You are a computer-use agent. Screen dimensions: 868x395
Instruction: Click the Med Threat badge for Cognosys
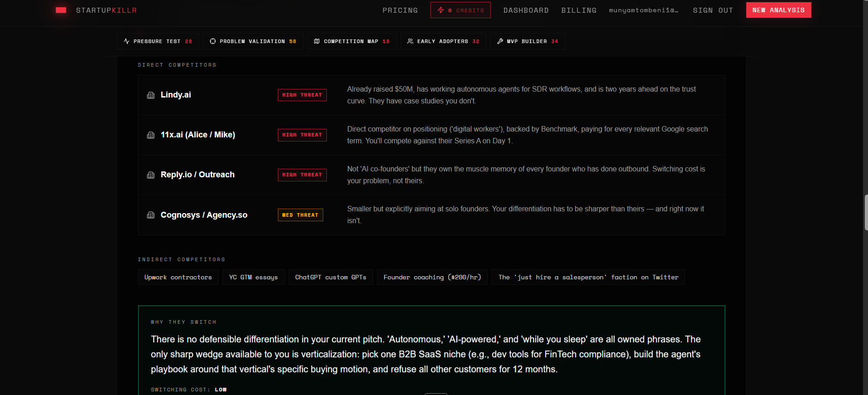[x=300, y=215]
